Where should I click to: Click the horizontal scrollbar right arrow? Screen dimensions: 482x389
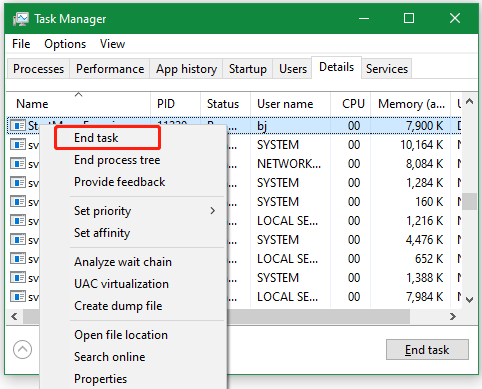(x=452, y=316)
